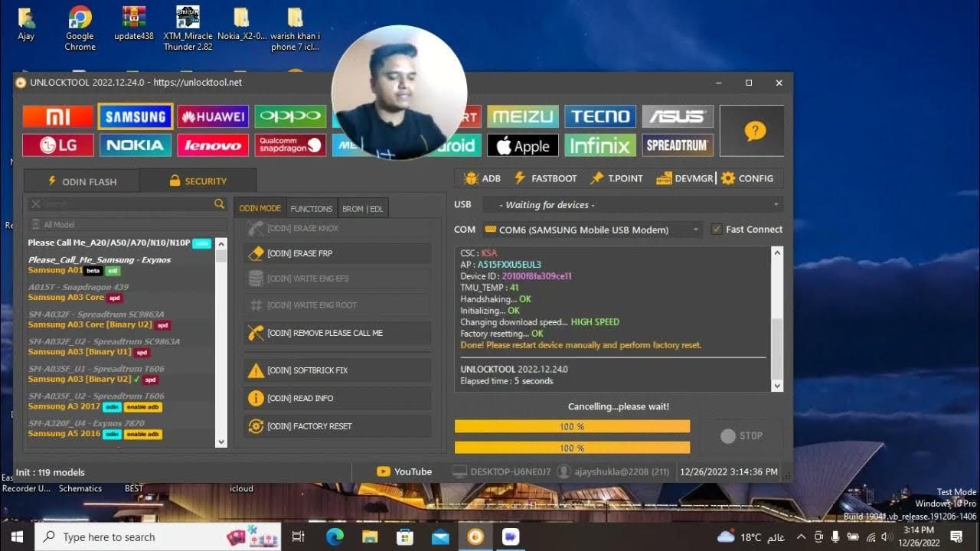
Task: Pick the ASUS brand tile
Action: (x=678, y=116)
